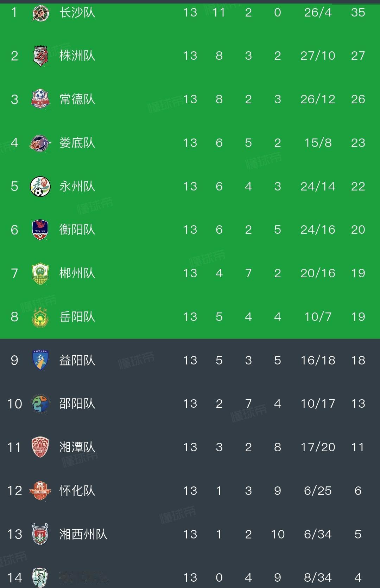Select the 娄底队 team emblem

tap(40, 143)
